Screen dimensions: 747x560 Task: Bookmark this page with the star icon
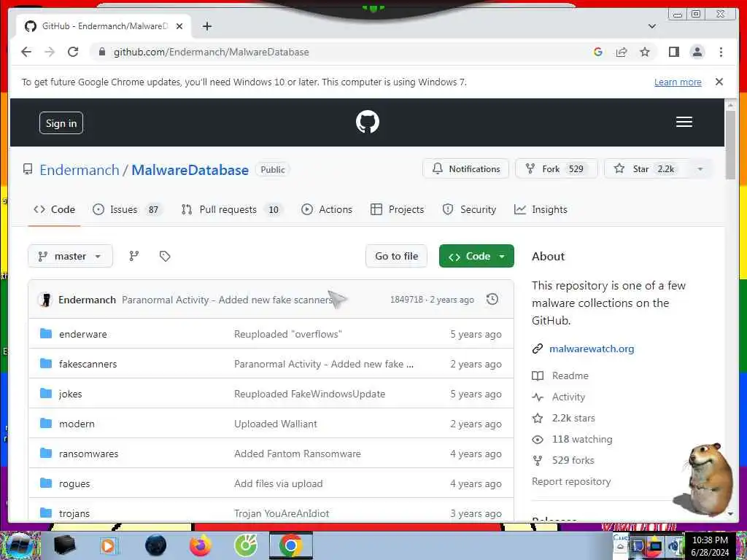645,52
